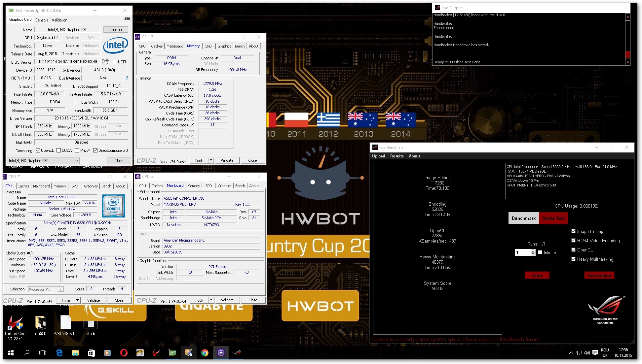Screen dimensions: 642x364
Task: Open the clock and date flyout
Action: (x=623, y=353)
